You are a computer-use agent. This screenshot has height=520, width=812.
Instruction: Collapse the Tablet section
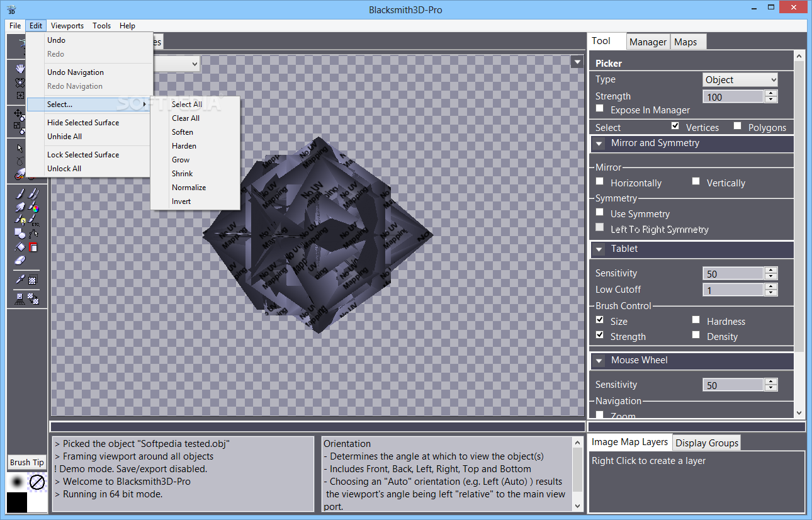(x=598, y=249)
